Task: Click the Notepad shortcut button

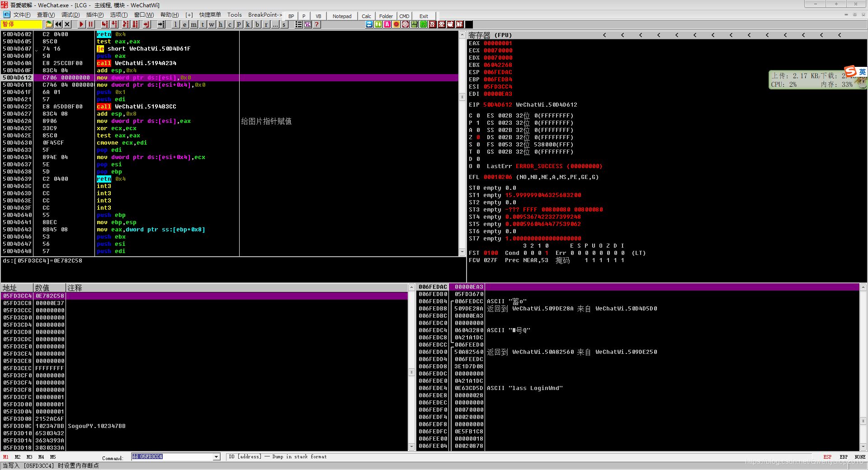Action: point(342,16)
